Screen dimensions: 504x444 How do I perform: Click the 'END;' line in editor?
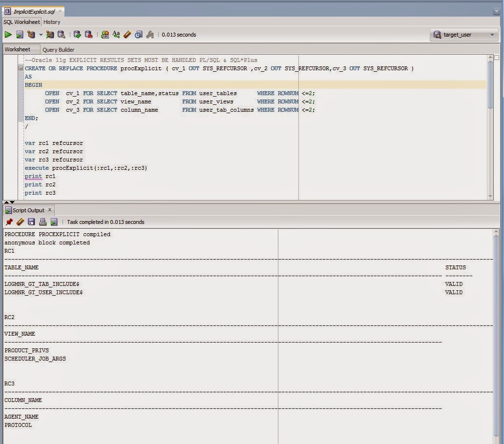click(x=31, y=118)
